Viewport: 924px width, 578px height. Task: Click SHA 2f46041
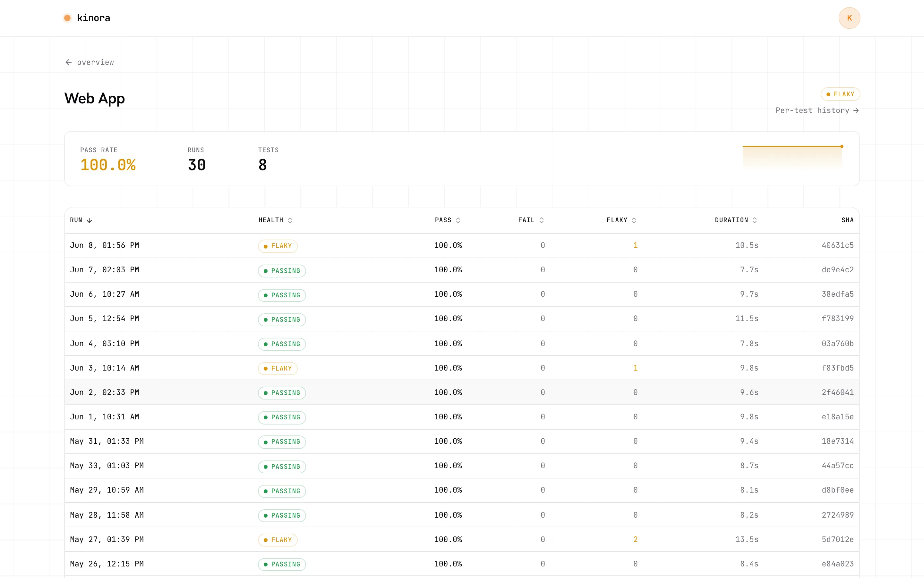point(838,393)
